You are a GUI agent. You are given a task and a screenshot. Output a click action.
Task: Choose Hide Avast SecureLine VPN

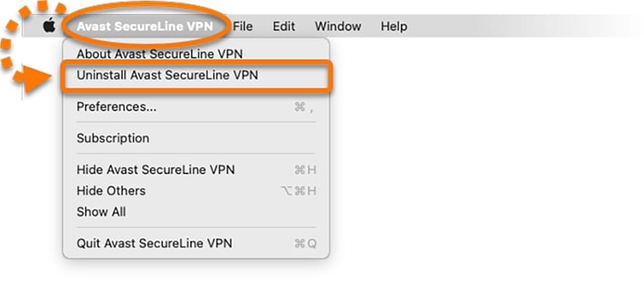pos(196,170)
